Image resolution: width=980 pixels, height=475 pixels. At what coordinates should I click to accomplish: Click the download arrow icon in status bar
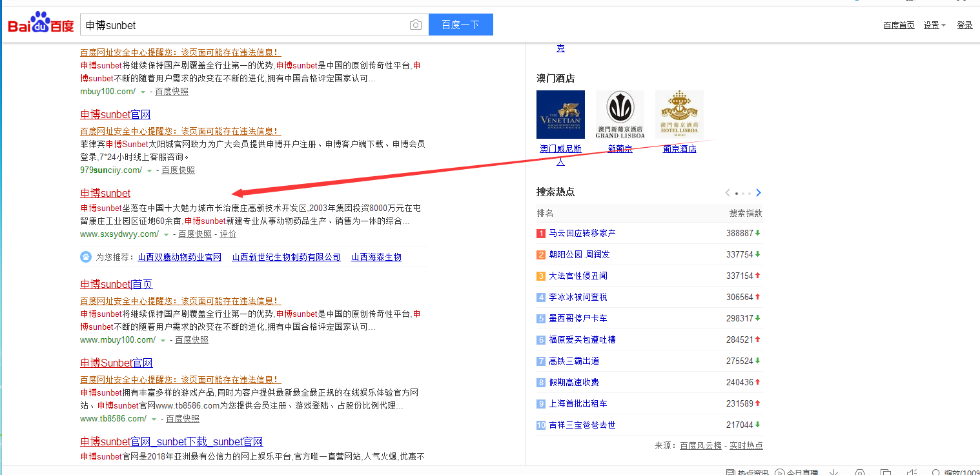[x=833, y=472]
